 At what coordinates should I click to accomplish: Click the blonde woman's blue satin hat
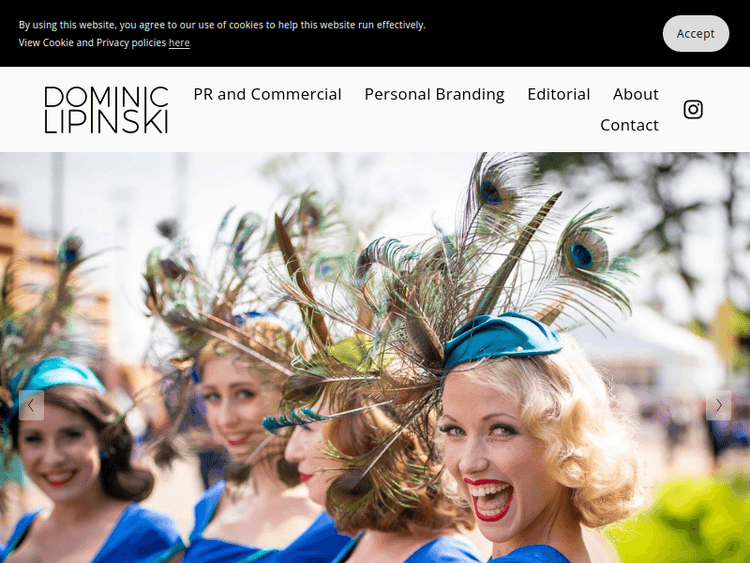[x=500, y=339]
